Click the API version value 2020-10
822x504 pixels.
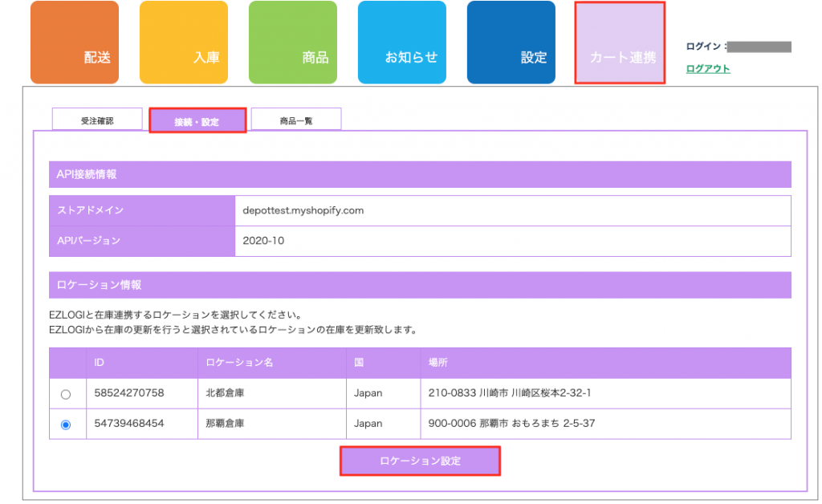(x=263, y=241)
